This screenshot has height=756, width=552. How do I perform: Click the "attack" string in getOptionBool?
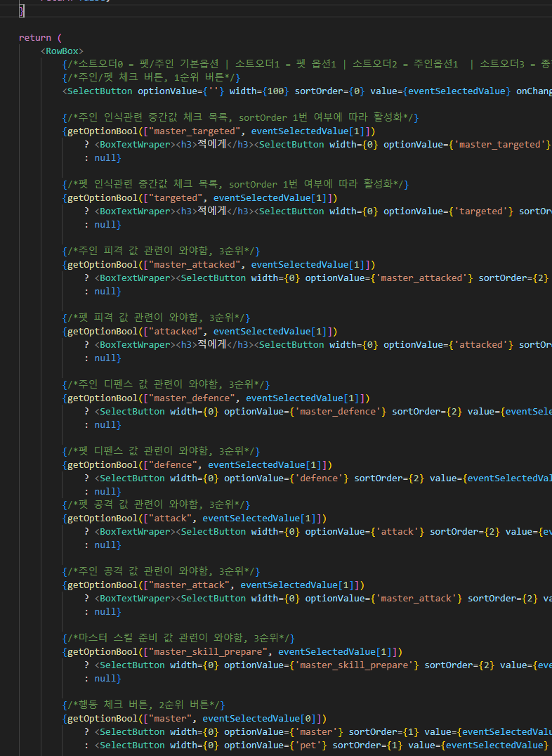coord(170,519)
